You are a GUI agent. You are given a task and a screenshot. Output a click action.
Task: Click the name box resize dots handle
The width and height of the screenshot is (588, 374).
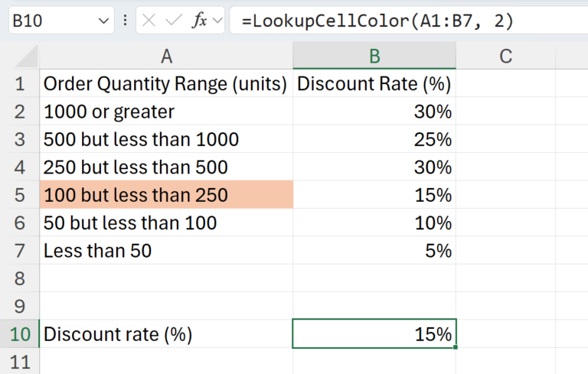click(x=126, y=21)
